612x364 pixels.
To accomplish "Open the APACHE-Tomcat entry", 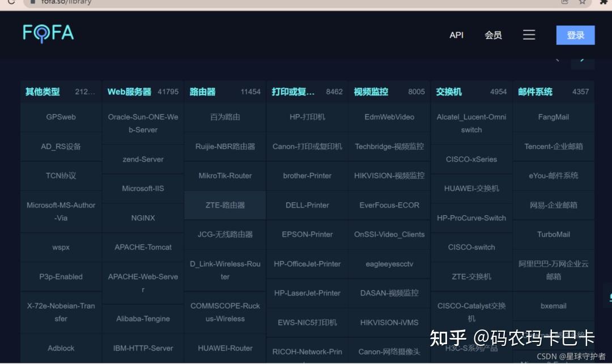I will click(142, 247).
